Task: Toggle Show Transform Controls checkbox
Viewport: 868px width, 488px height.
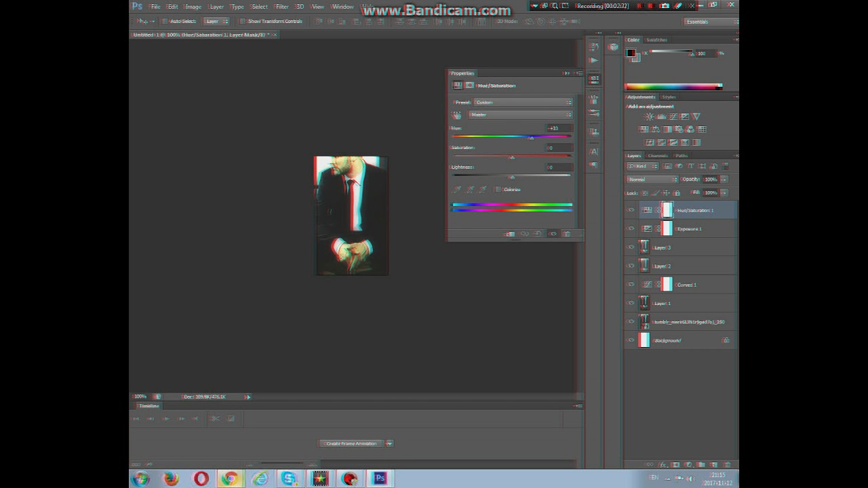Action: tap(243, 22)
